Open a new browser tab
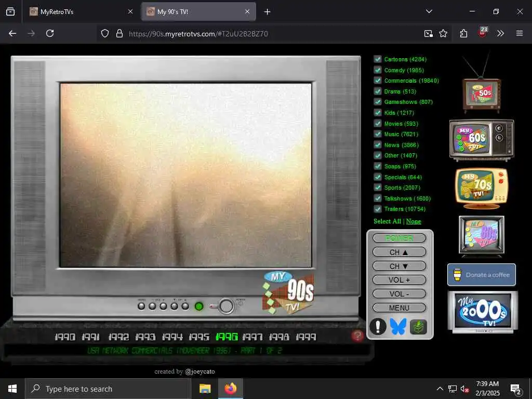The image size is (532, 399). 268,12
